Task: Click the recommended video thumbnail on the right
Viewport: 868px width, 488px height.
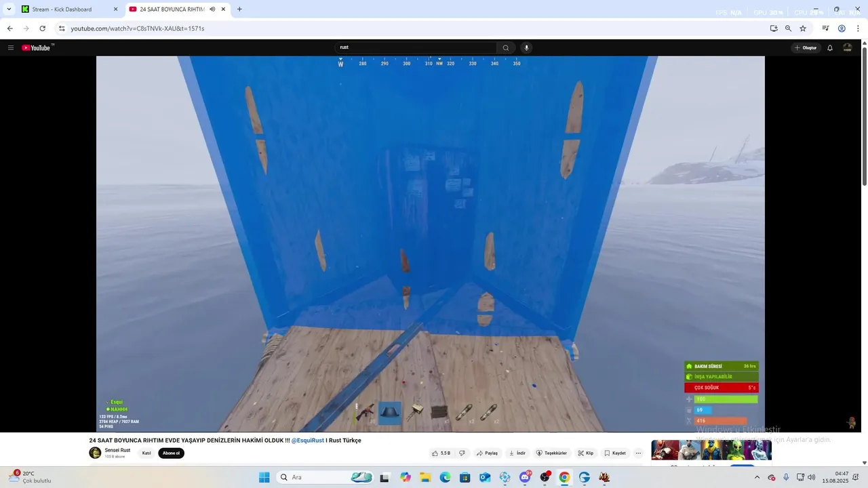Action: 711,450
